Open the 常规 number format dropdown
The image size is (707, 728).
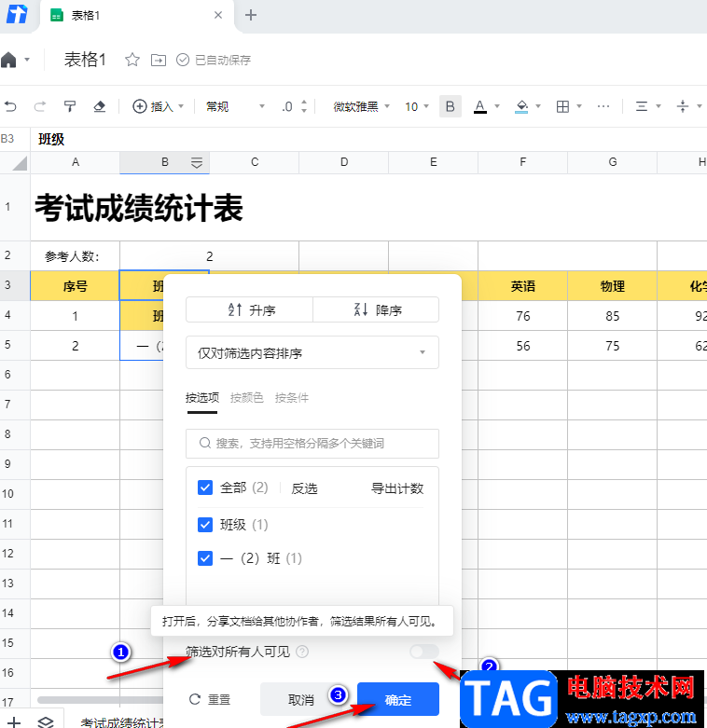click(235, 107)
